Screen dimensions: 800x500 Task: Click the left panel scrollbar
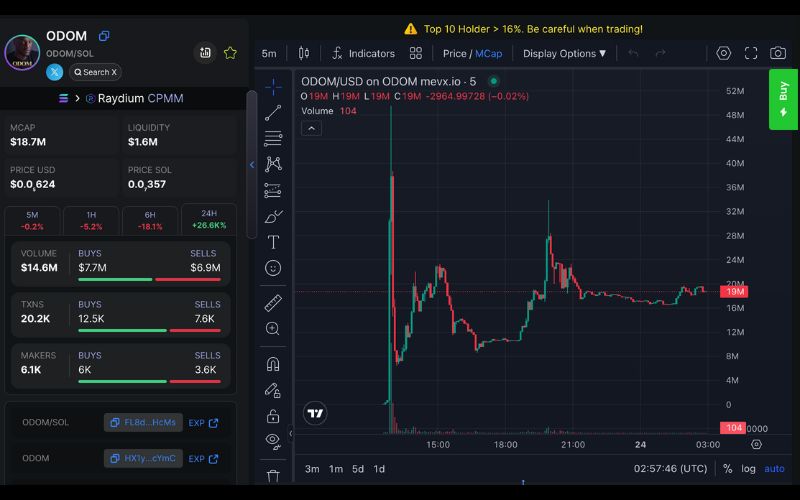(x=252, y=164)
